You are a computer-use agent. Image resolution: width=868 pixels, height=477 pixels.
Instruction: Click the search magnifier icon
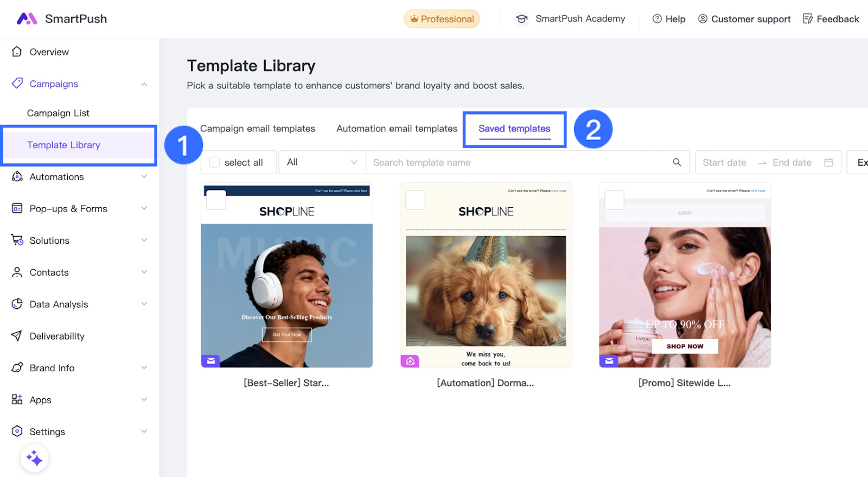pyautogui.click(x=676, y=162)
